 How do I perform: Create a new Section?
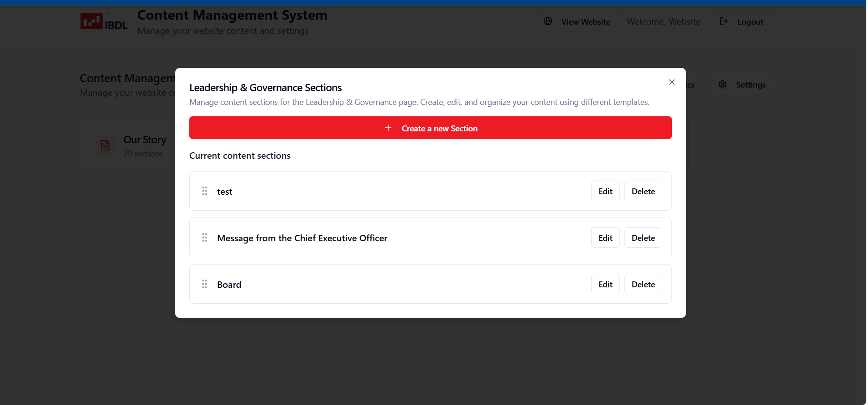(430, 128)
